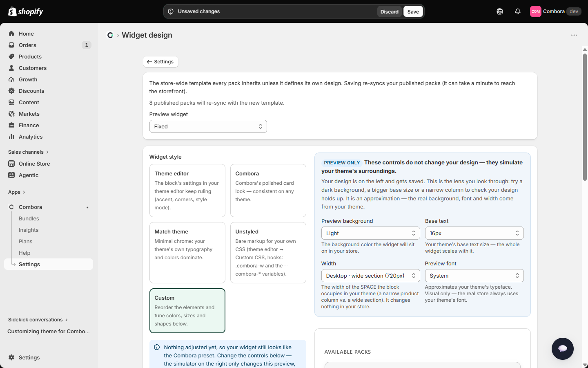
Task: Click the Orders count badge 1
Action: pyautogui.click(x=86, y=45)
